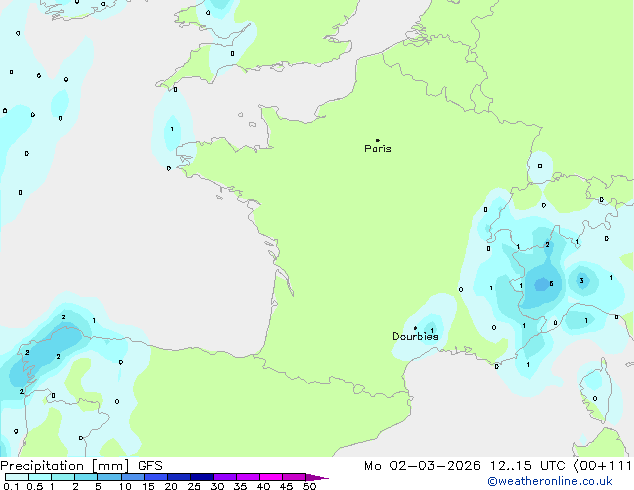Click the legend scale label '25'
Viewport: 634px width, 490px height.
(194, 486)
